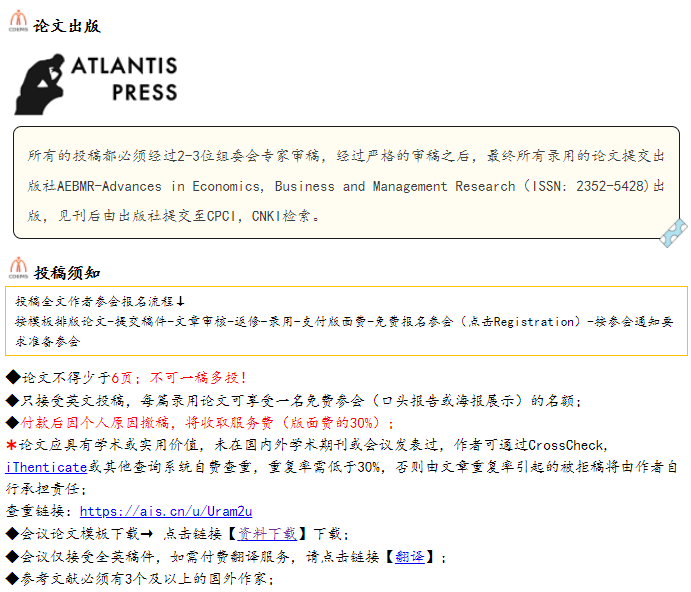Click red text 不可一稿多投!
The image size is (691, 592).
coord(198,378)
